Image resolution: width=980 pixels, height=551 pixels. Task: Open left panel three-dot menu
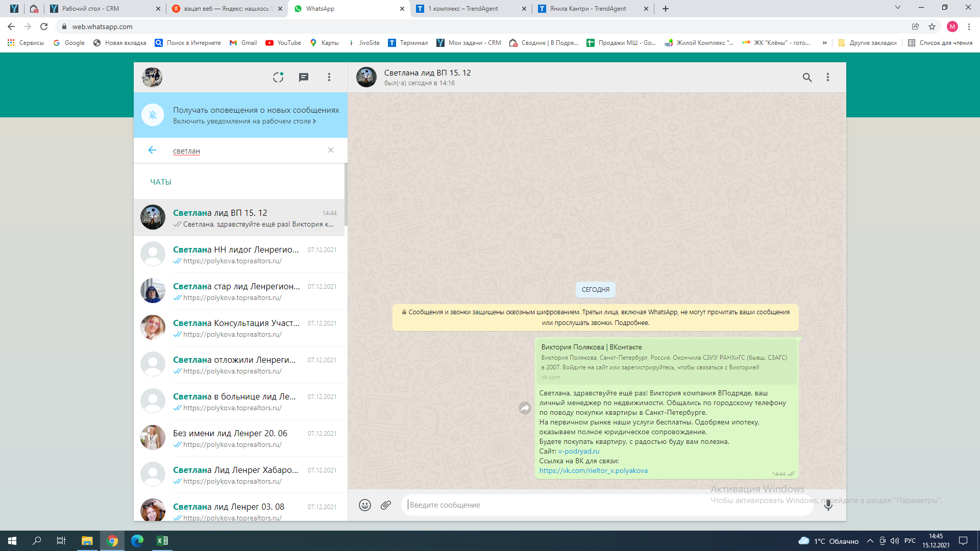(x=329, y=77)
